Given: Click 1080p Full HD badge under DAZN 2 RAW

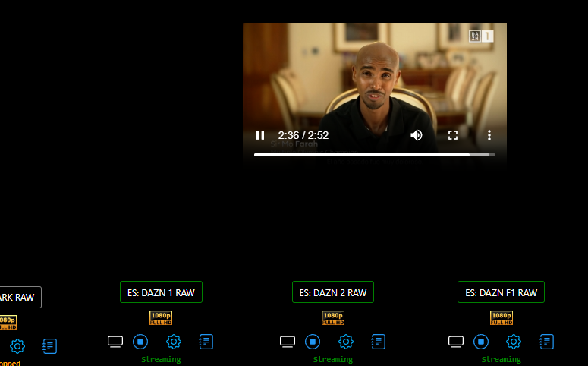Looking at the screenshot, I should point(333,317).
